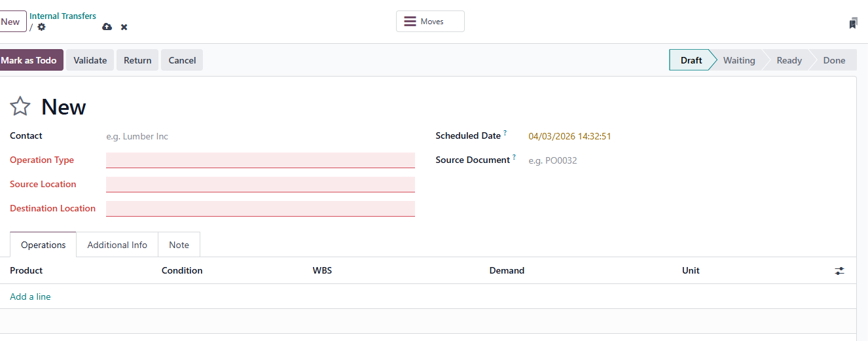Open Scheduled Date help tooltip icon
This screenshot has height=341, width=868.
(505, 133)
